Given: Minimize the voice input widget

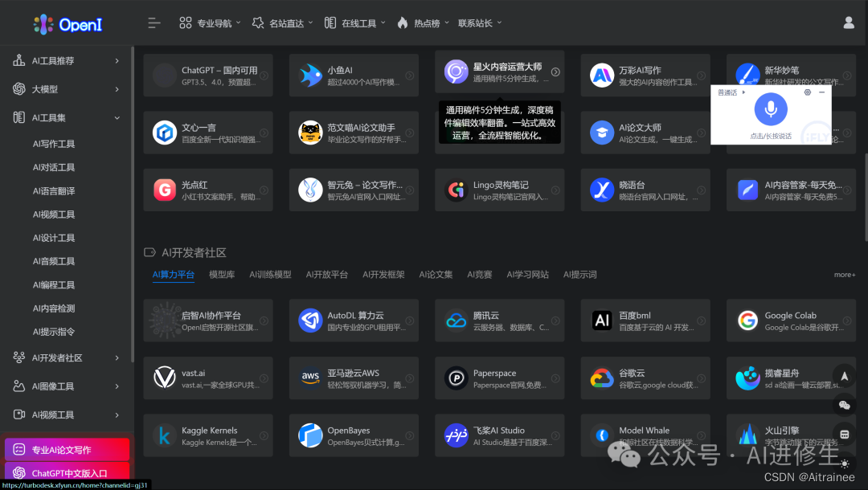Looking at the screenshot, I should 822,92.
